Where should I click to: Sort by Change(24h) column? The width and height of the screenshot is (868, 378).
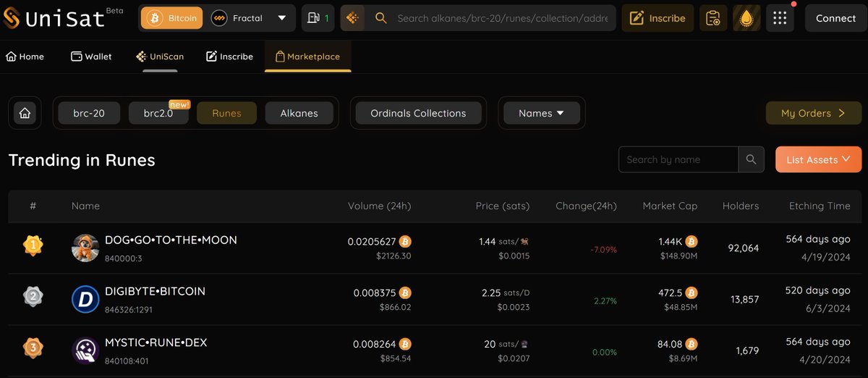click(x=586, y=206)
